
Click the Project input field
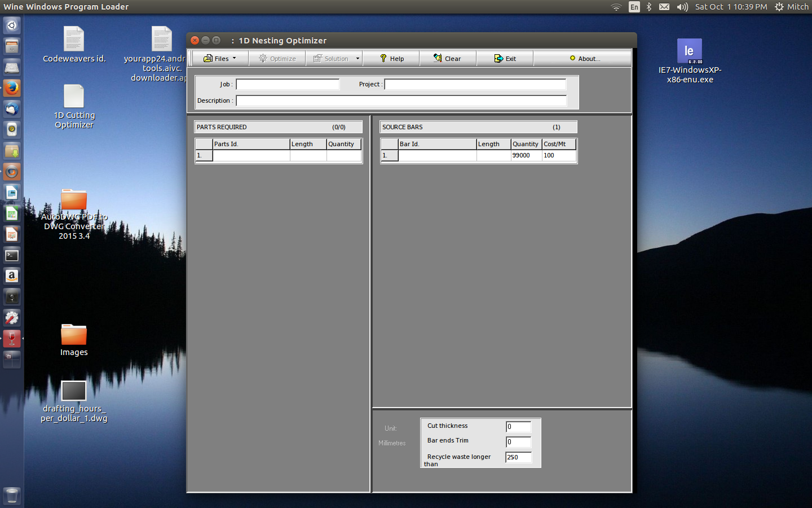475,84
